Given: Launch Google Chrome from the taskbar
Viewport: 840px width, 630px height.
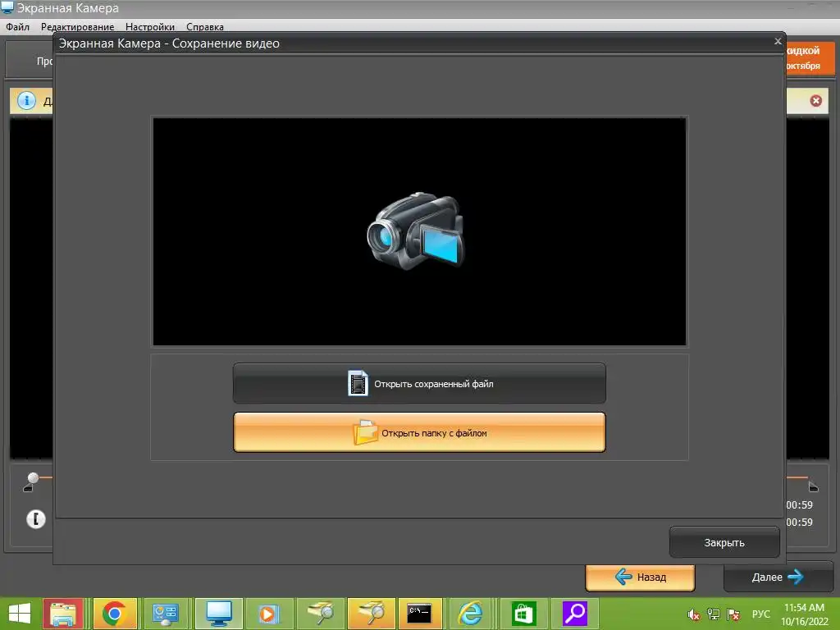Looking at the screenshot, I should (x=114, y=614).
